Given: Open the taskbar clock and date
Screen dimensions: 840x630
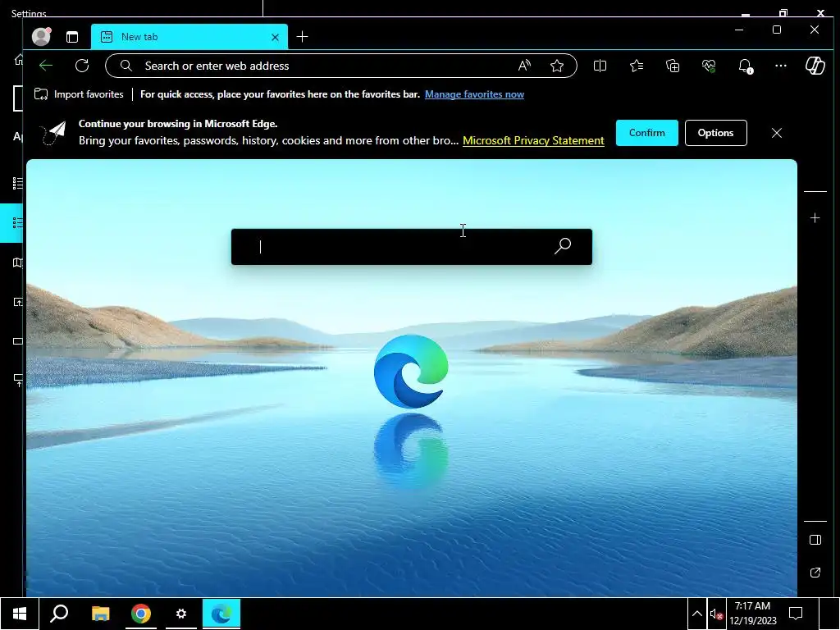Looking at the screenshot, I should (x=753, y=614).
